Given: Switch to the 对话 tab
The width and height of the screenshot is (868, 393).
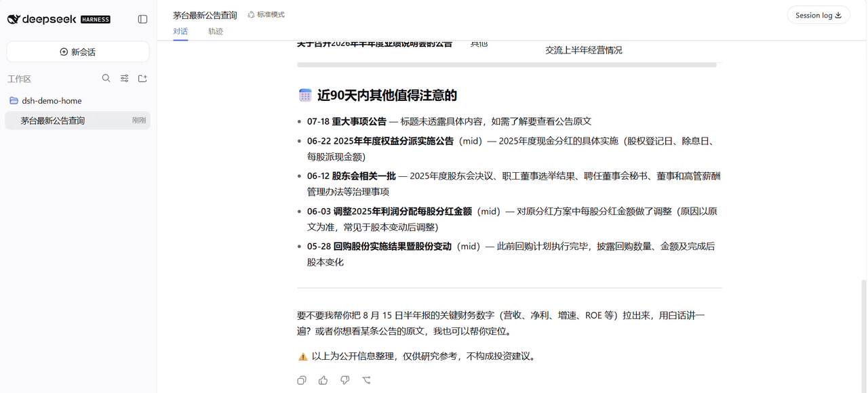Looking at the screenshot, I should point(180,32).
